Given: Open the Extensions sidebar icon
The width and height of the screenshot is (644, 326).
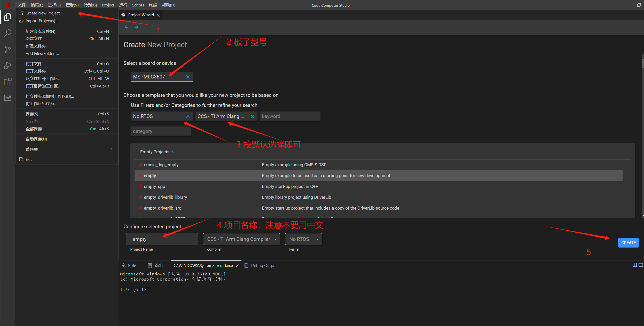Looking at the screenshot, I should [8, 82].
